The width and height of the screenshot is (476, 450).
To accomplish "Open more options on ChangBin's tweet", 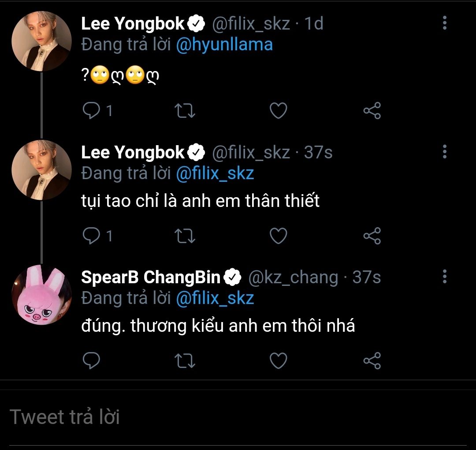I will (x=444, y=277).
